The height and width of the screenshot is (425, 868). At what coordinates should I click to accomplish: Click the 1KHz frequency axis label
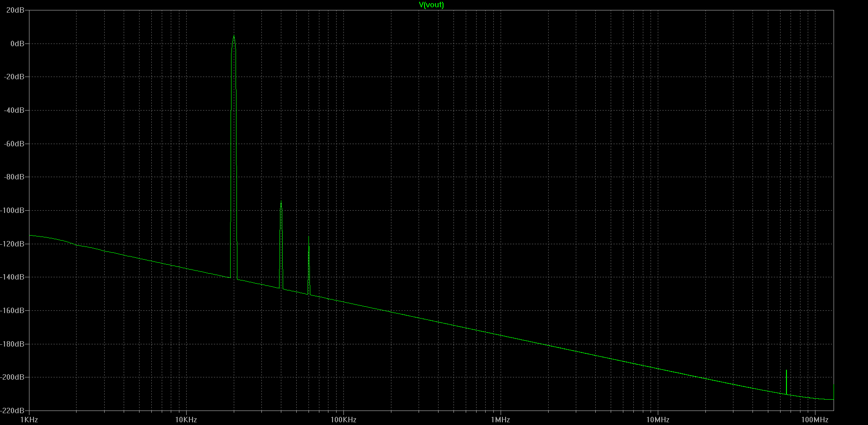click(29, 420)
